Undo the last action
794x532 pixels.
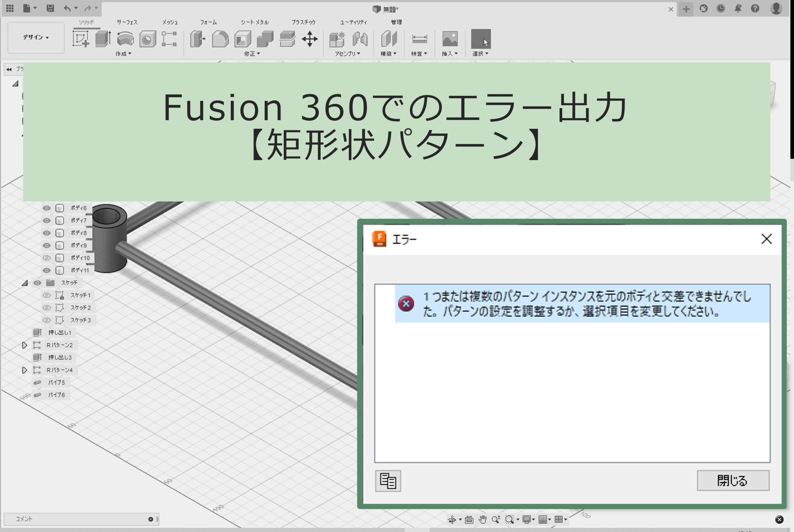pos(67,8)
